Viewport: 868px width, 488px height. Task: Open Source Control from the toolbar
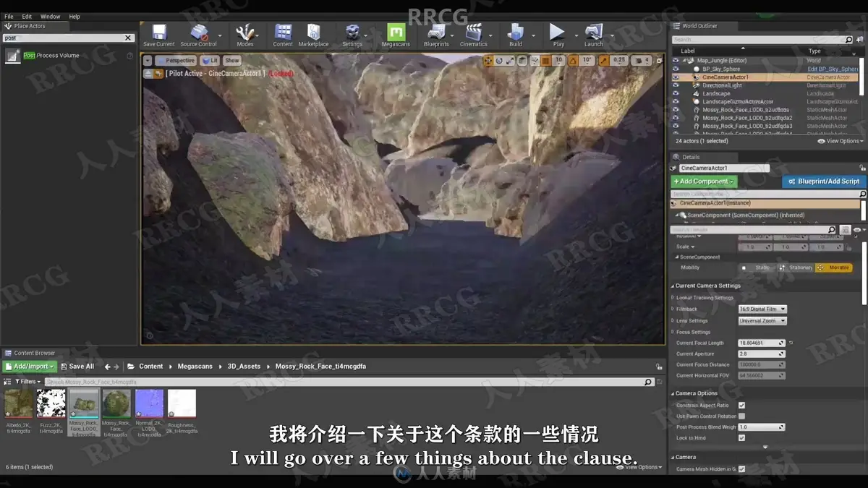(x=198, y=35)
